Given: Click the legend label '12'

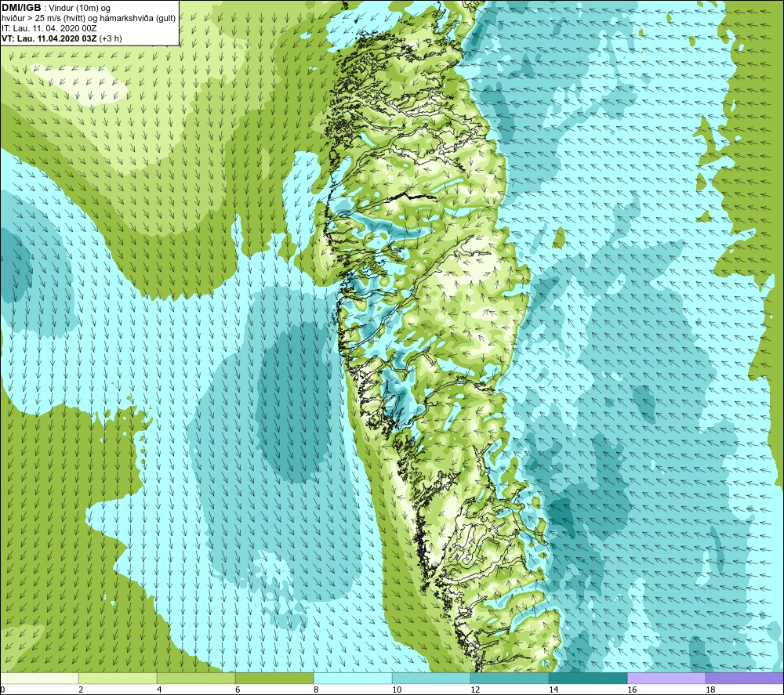Looking at the screenshot, I should pyautogui.click(x=475, y=690).
